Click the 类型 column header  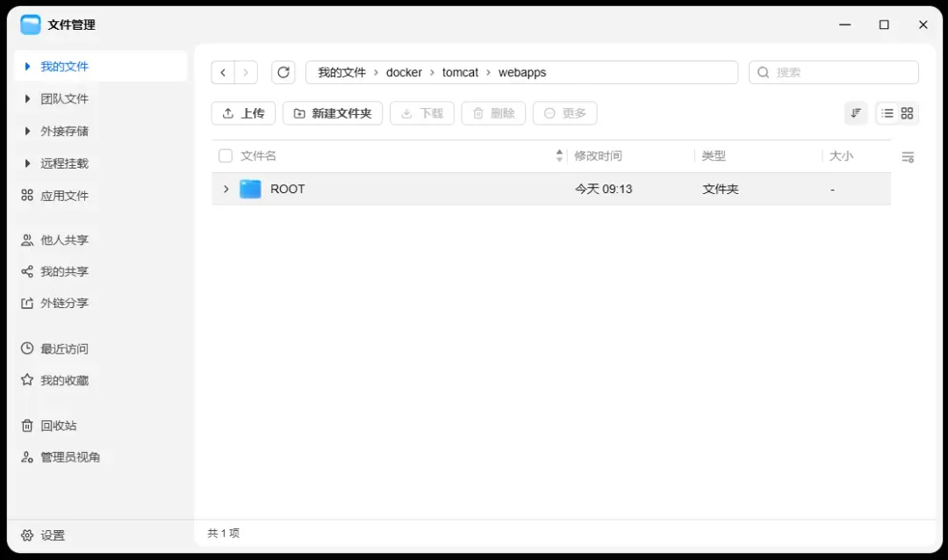[x=714, y=156]
